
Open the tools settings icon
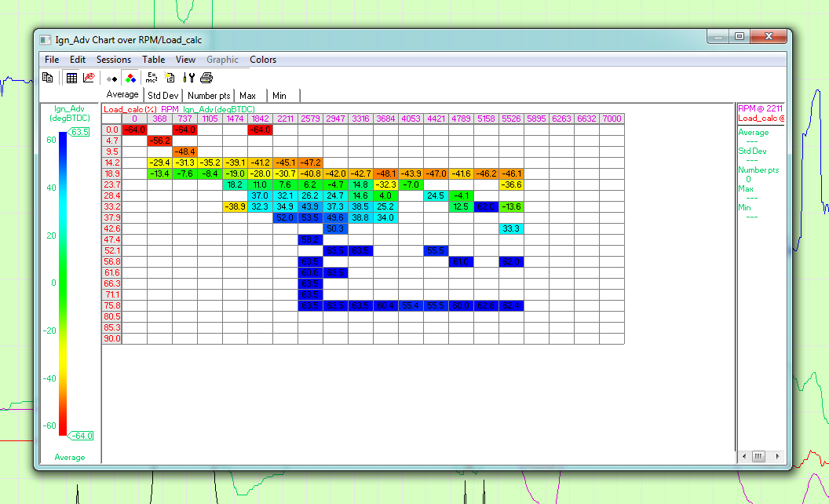pyautogui.click(x=188, y=78)
